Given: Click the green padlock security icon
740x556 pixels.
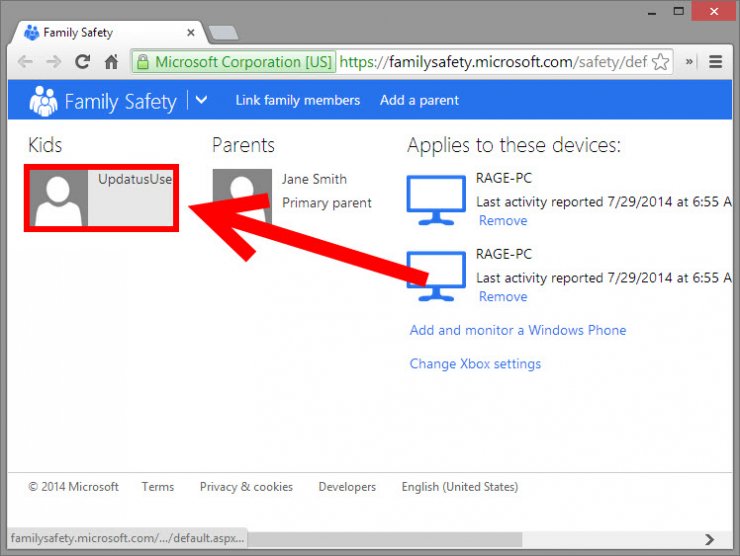Looking at the screenshot, I should click(x=143, y=62).
